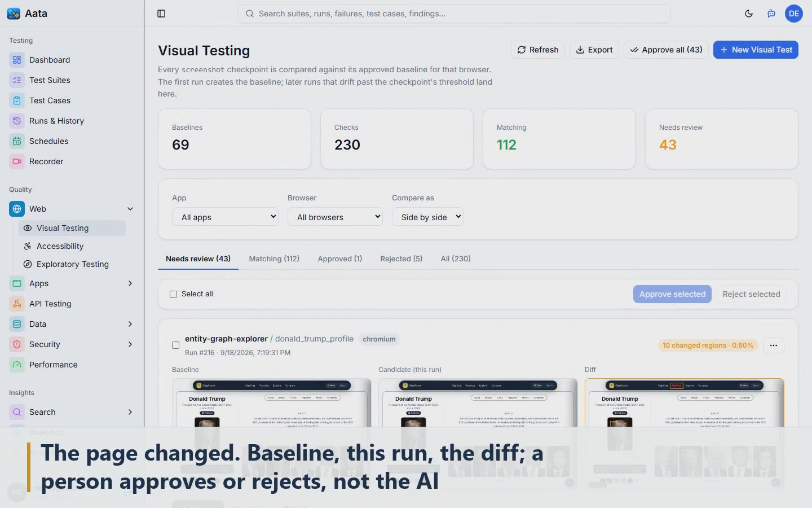Expand the Search section in Insights
Viewport: 812px width, 508px height.
[x=130, y=412]
